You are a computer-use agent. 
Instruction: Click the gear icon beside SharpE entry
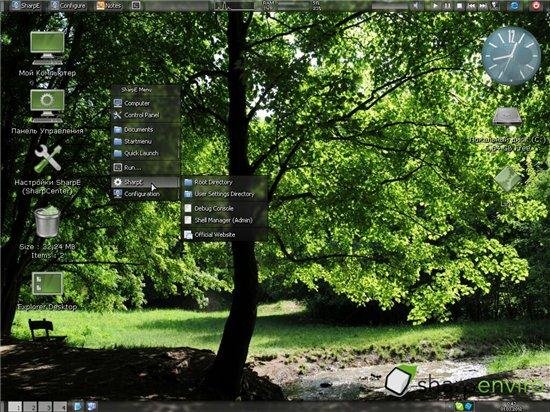tap(118, 182)
